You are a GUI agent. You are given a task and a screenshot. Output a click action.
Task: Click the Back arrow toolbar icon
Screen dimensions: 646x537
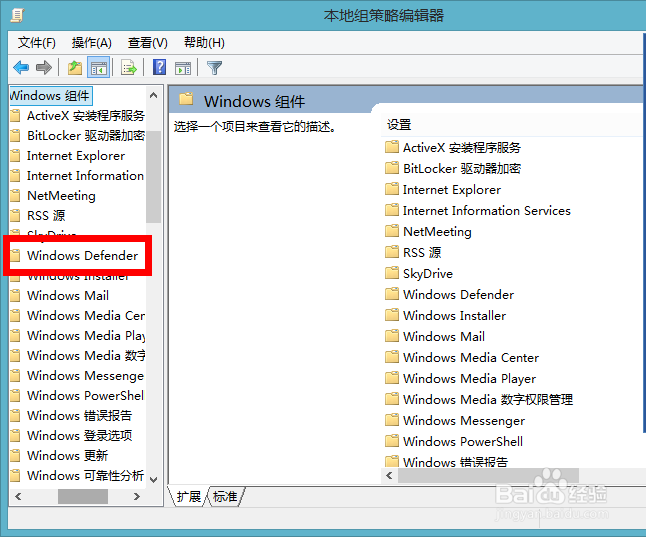[21, 67]
